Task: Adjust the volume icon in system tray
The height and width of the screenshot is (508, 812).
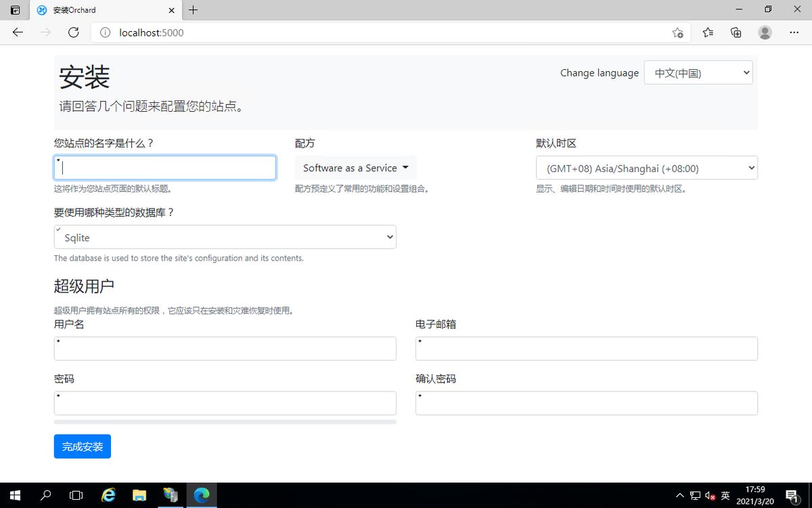Action: [x=708, y=495]
